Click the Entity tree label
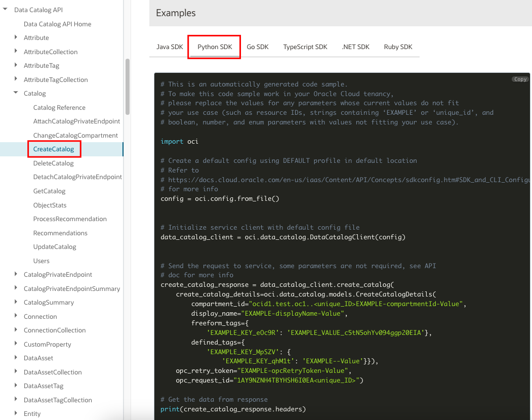Screen dimensions: 532x420 [x=32, y=413]
